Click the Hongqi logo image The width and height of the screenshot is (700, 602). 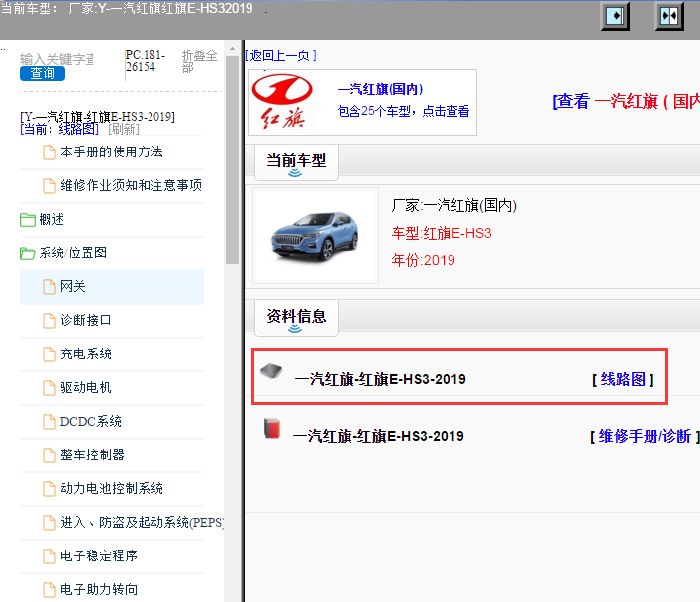(282, 102)
